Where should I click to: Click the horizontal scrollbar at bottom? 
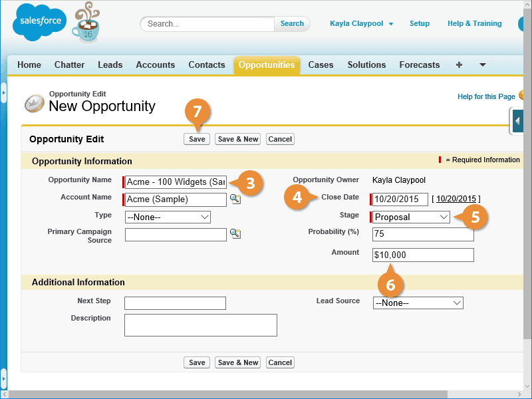228,394
